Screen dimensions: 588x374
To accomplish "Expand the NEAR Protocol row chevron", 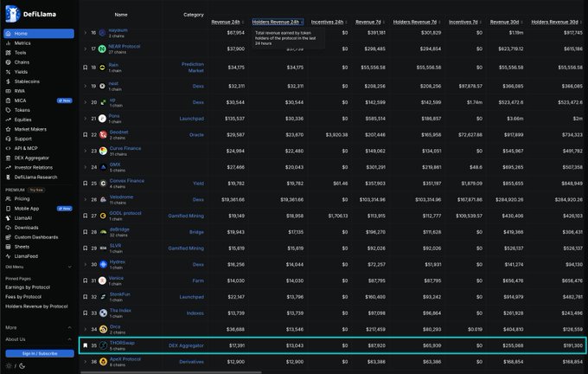I will [x=85, y=48].
